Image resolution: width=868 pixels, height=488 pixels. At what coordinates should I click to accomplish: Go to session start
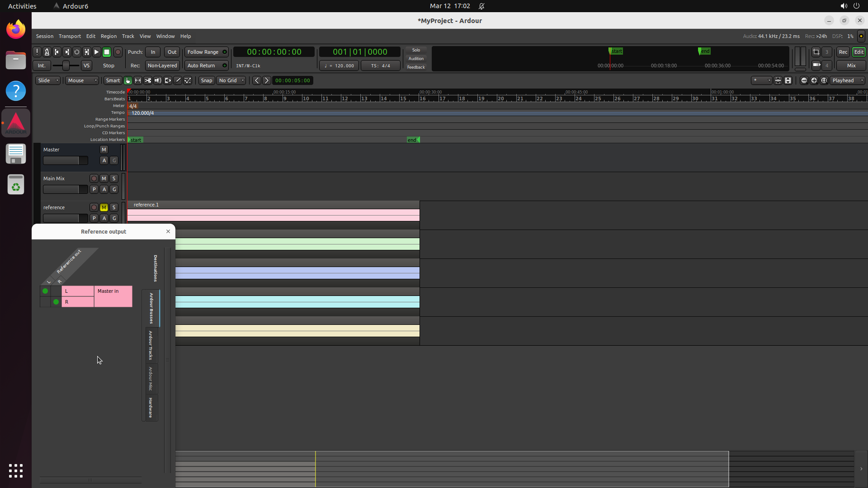(57, 52)
